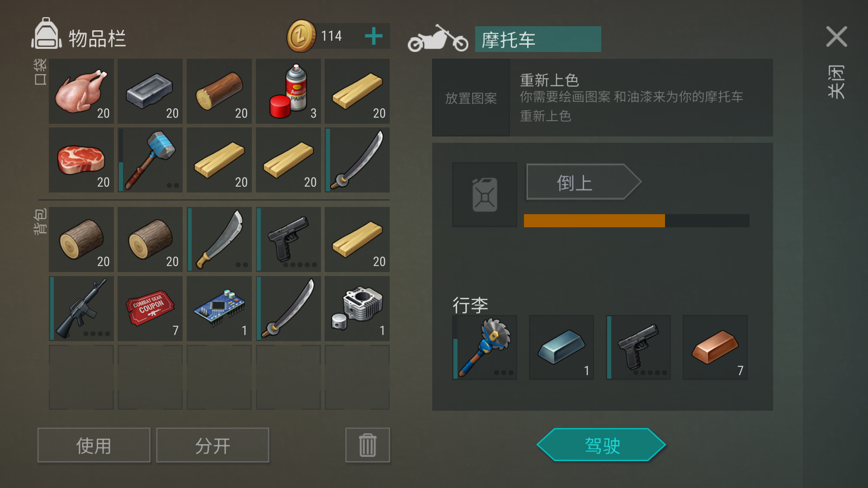The image size is (868, 488).
Task: Select the copper bar in luggage
Action: click(x=715, y=347)
